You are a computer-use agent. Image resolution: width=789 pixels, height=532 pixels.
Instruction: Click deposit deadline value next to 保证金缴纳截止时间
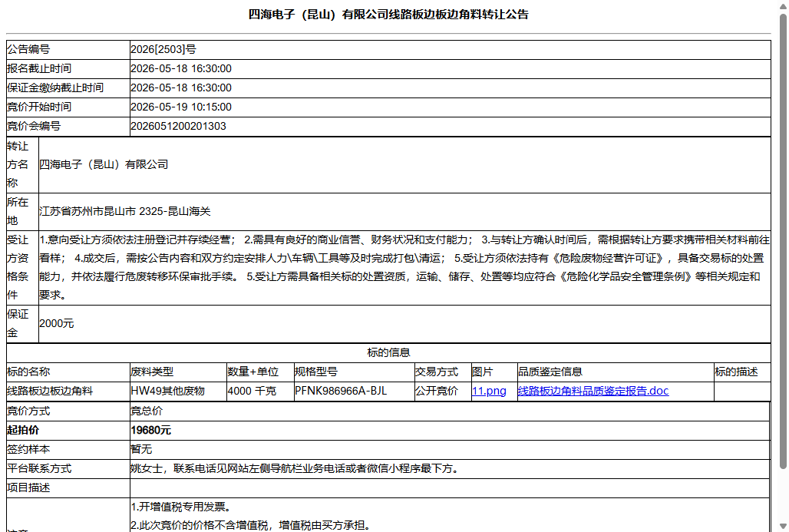(x=181, y=88)
